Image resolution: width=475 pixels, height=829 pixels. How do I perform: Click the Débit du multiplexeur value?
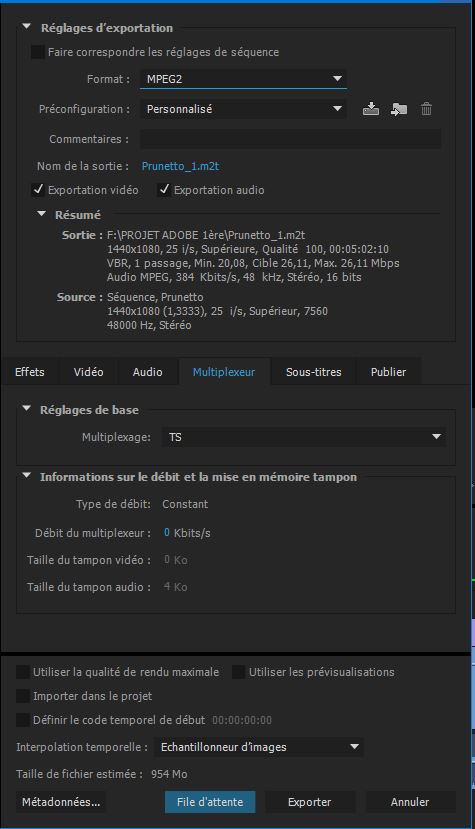(x=167, y=532)
